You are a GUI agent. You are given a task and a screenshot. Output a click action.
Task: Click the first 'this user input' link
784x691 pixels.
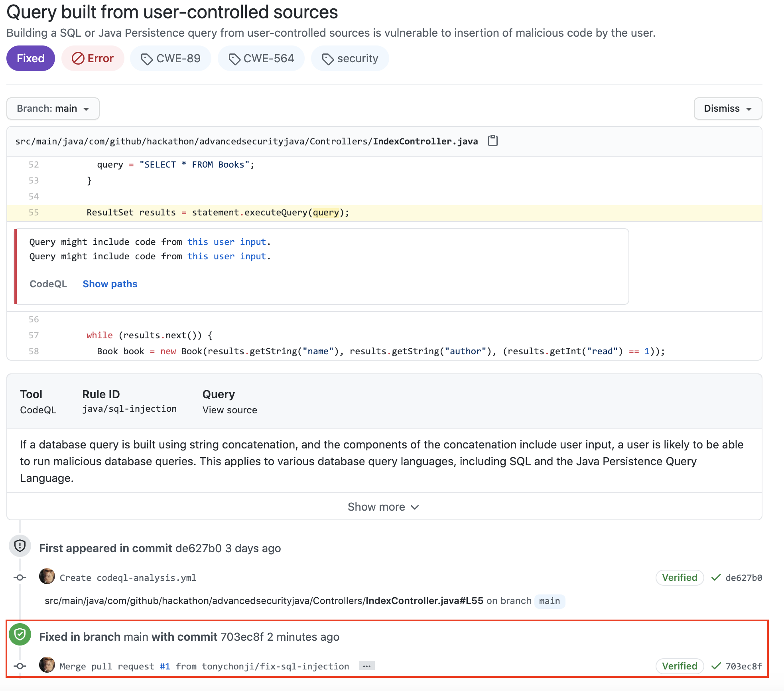[227, 242]
